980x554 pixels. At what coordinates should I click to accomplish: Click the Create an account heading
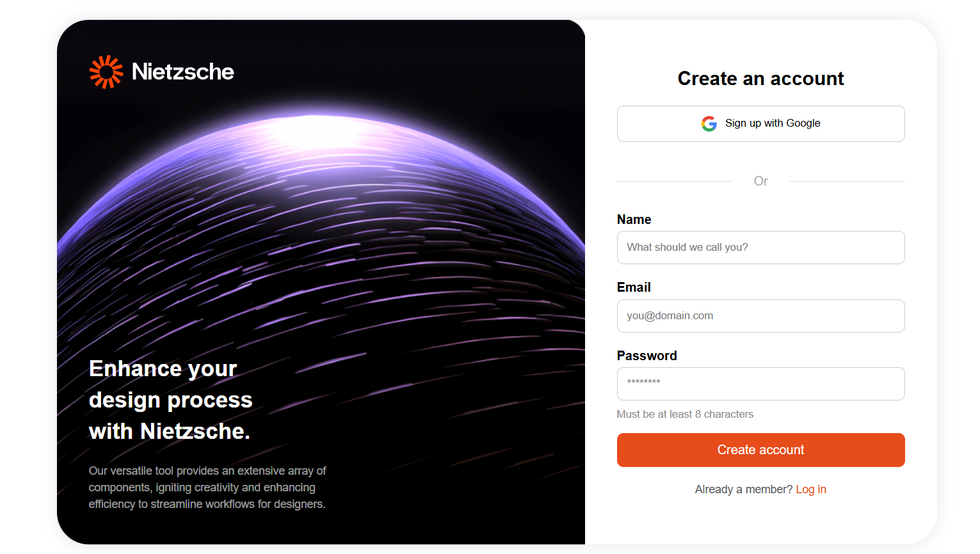[760, 79]
